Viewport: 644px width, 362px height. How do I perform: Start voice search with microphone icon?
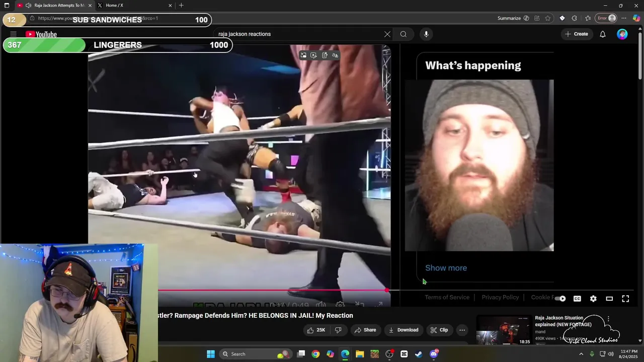(426, 34)
